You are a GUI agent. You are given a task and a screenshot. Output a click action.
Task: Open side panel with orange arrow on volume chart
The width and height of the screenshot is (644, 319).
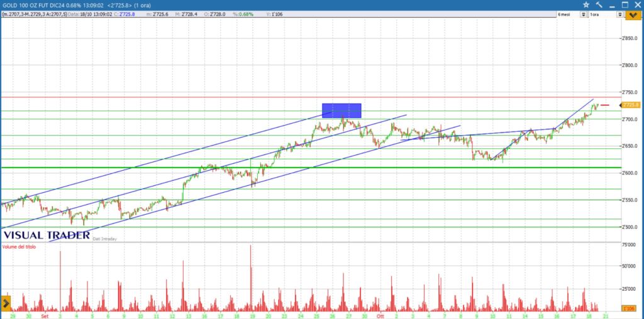[6, 303]
